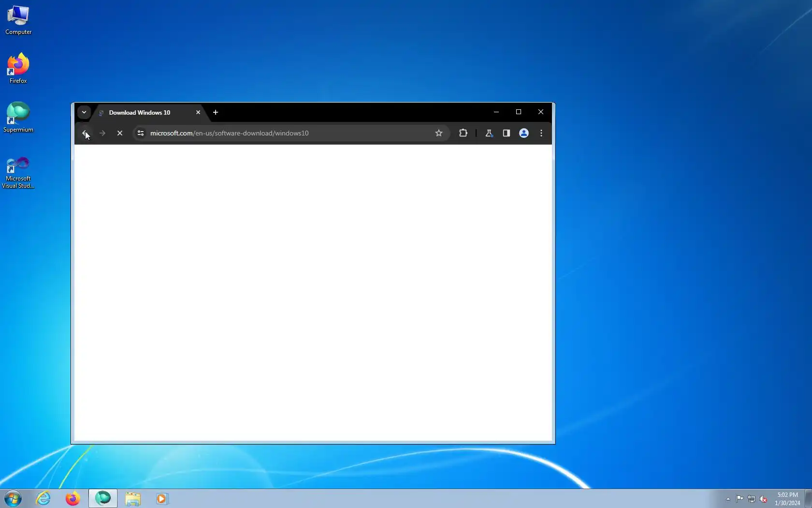Open the Extensions puzzle icon

click(x=463, y=133)
